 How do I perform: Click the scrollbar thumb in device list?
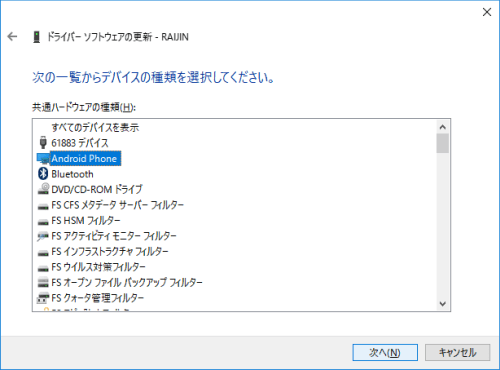point(443,143)
